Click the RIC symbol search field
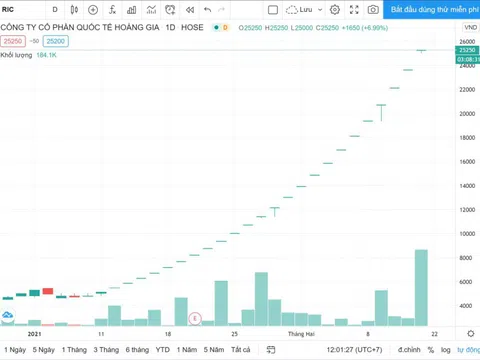 tap(22, 10)
